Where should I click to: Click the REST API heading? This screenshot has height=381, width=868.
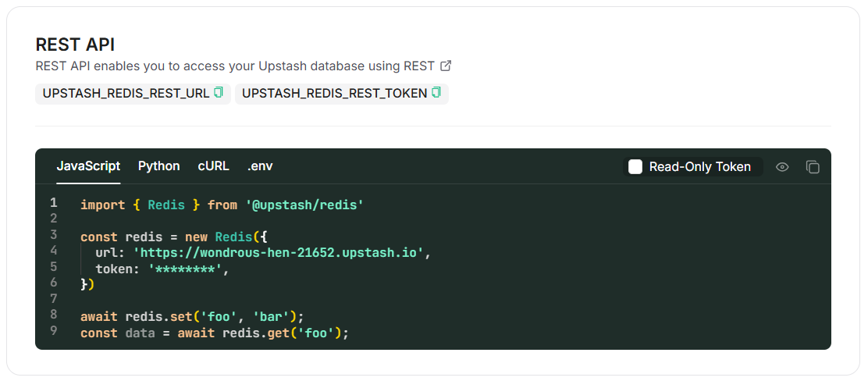coord(75,45)
